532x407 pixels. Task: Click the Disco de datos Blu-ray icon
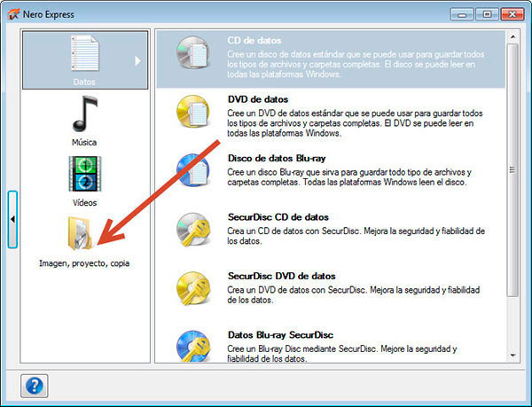tap(192, 170)
